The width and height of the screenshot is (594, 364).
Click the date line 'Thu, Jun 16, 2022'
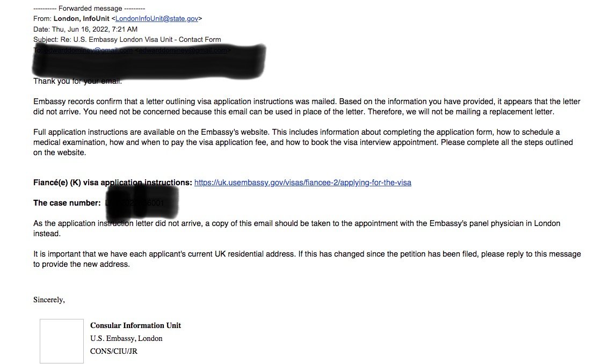tap(95, 29)
